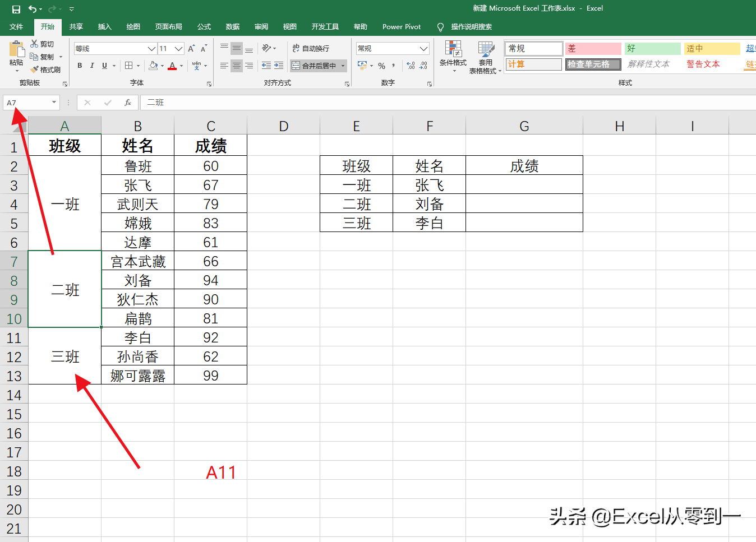756x542 pixels.
Task: Click the Undo arrow icon
Action: [x=33, y=9]
